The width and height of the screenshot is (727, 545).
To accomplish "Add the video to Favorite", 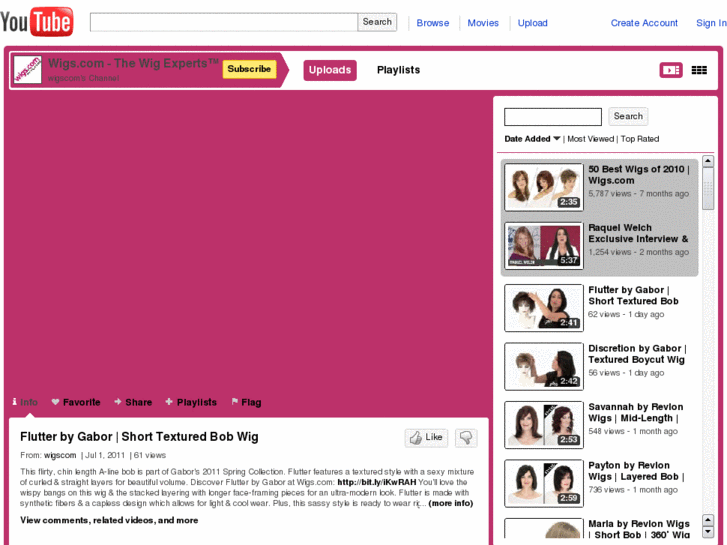I will coord(76,402).
